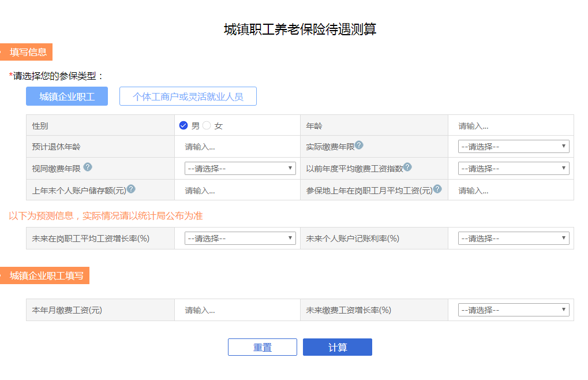The height and width of the screenshot is (380, 588).
Task: Click help icon beside 参保地上年在岗职工月平均工资
Action: tap(437, 189)
